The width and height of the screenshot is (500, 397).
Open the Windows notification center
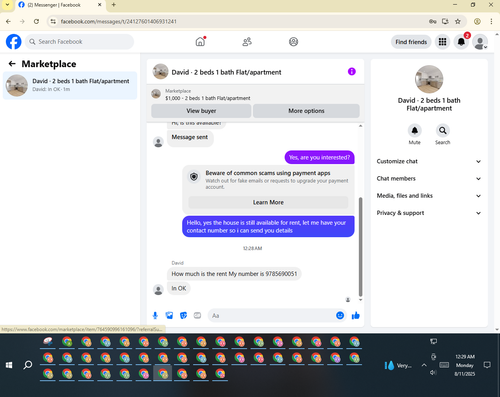coord(487,365)
